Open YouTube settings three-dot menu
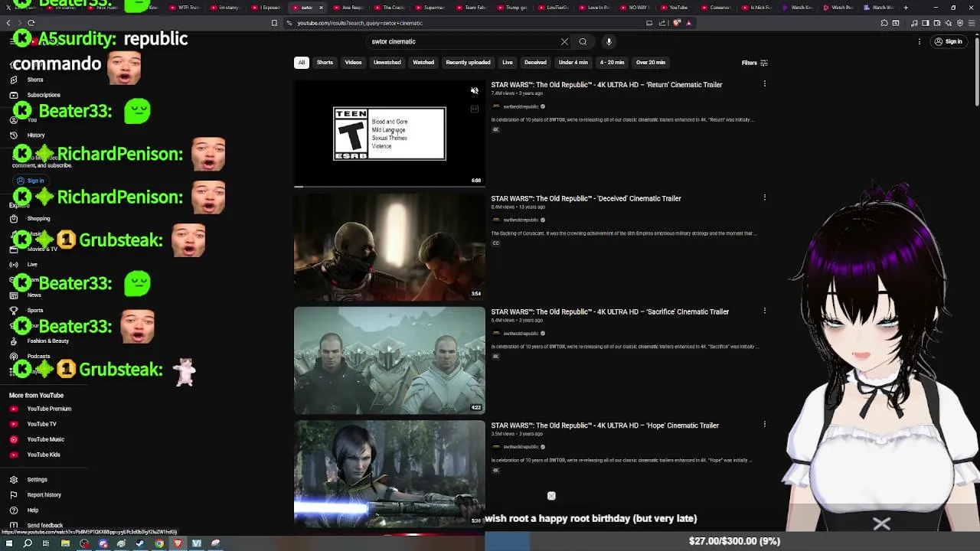 point(920,41)
